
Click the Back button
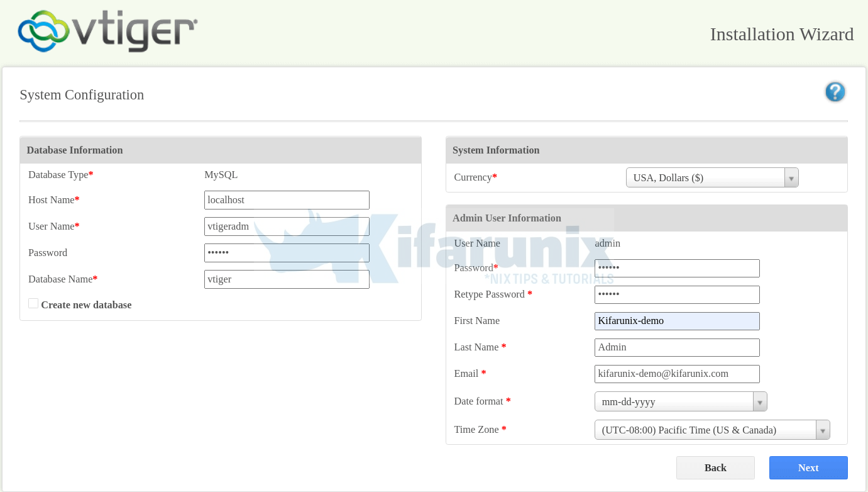point(715,467)
